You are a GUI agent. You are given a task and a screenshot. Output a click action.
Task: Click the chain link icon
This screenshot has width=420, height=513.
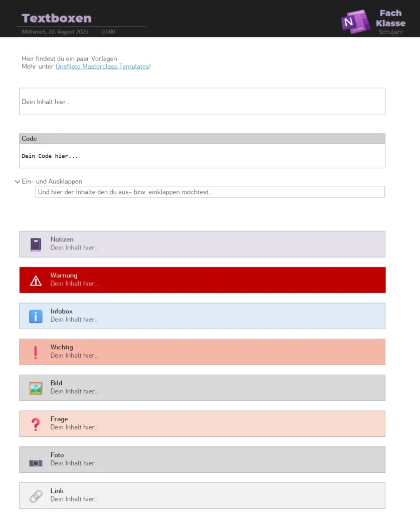point(36,496)
